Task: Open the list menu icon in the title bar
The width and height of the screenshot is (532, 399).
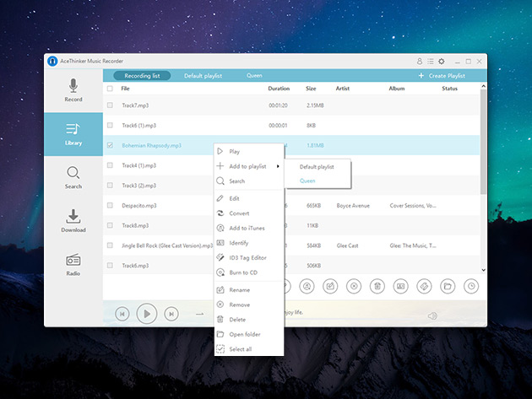Action: [x=430, y=62]
